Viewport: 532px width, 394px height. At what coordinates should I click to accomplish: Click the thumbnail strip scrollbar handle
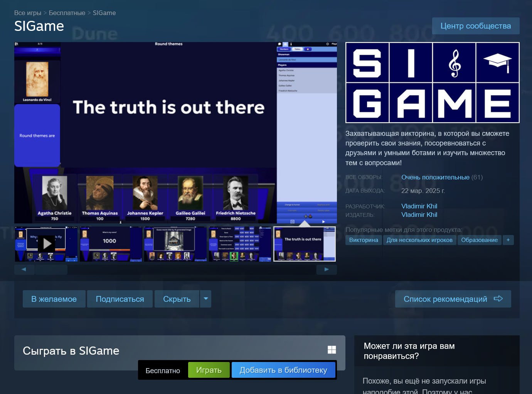pos(51,269)
